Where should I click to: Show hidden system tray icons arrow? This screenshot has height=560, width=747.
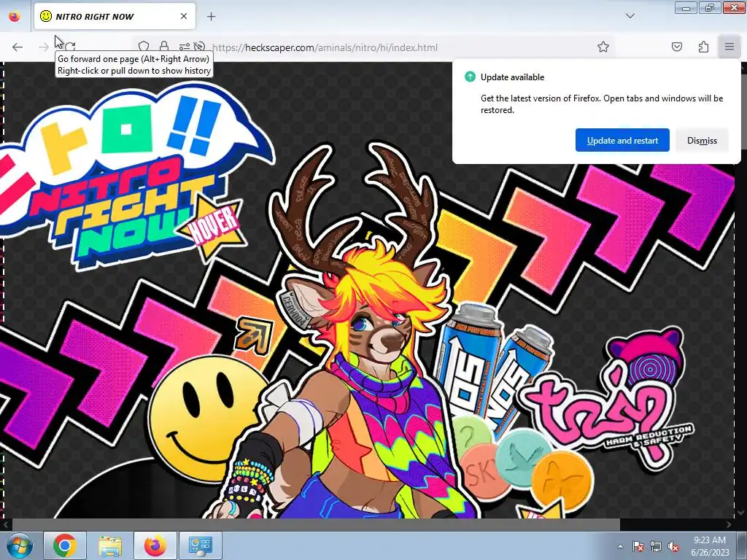point(620,546)
